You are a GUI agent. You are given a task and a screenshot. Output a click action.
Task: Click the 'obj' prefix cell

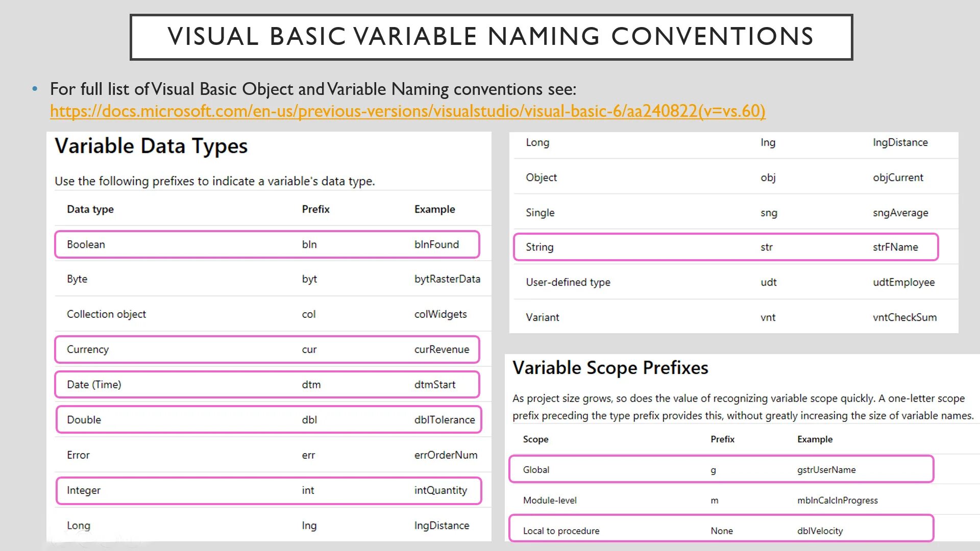pyautogui.click(x=768, y=178)
